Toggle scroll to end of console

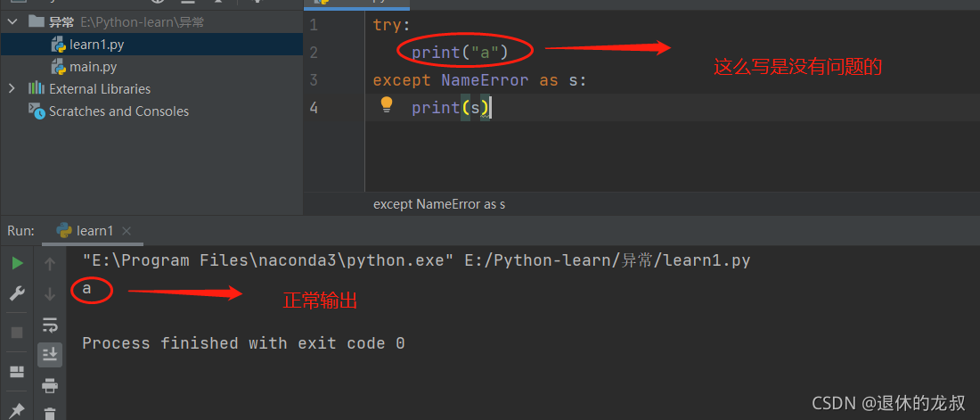click(x=50, y=354)
